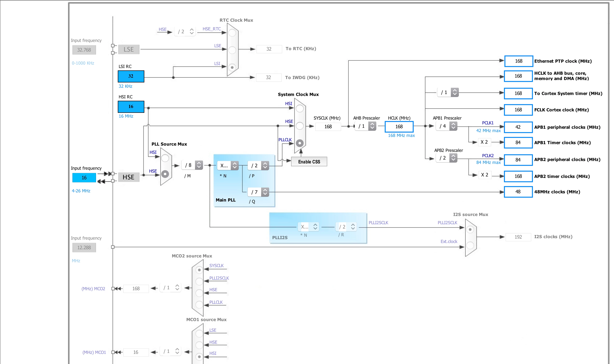
Task: Select HSE_RTC input on RTC Clock Mux
Action: (232, 33)
